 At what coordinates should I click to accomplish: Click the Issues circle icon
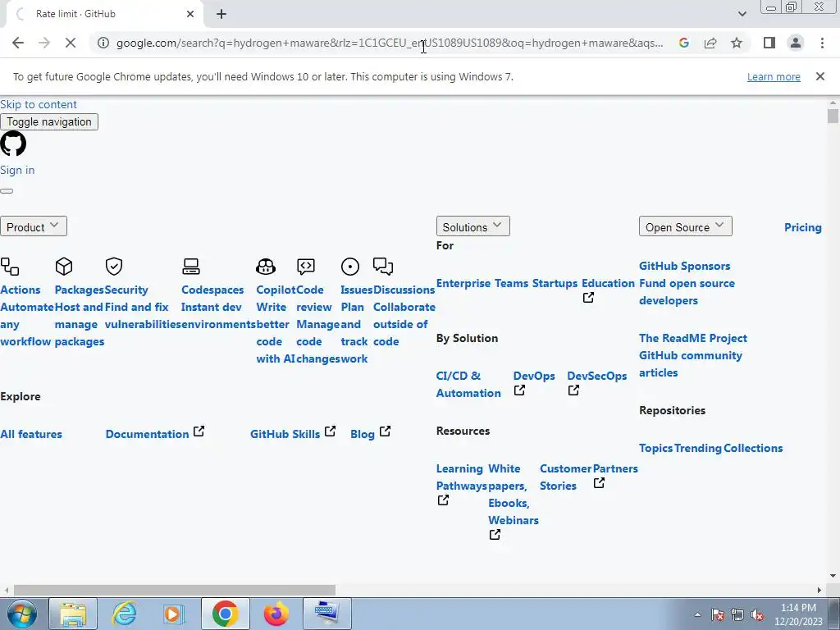[349, 267]
